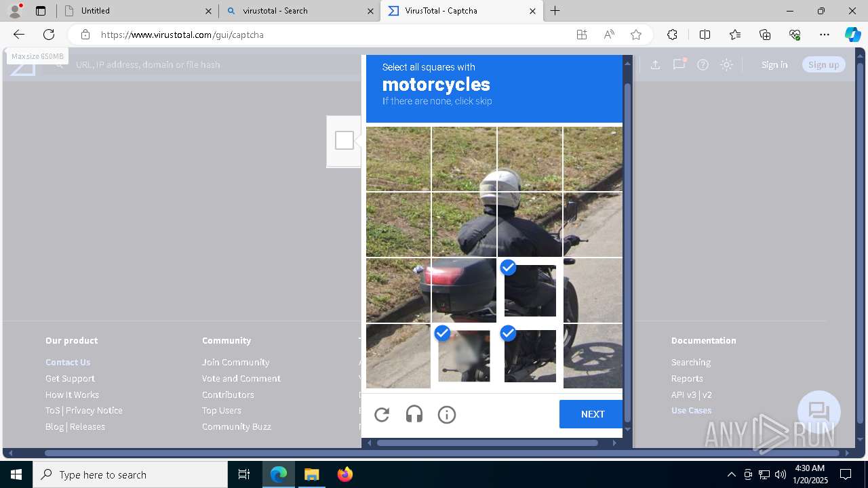Get an audio challenge via headphones icon
This screenshot has height=488, width=868.
coord(414,415)
